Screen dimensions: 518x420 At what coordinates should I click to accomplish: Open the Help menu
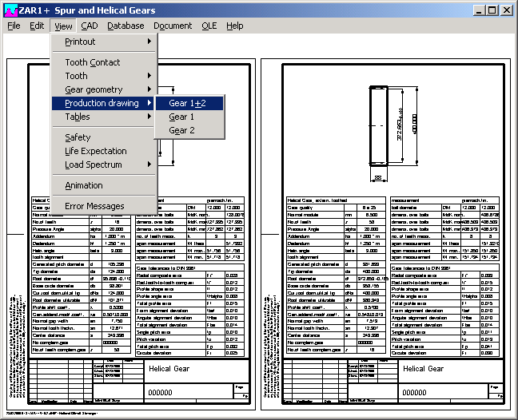click(234, 26)
